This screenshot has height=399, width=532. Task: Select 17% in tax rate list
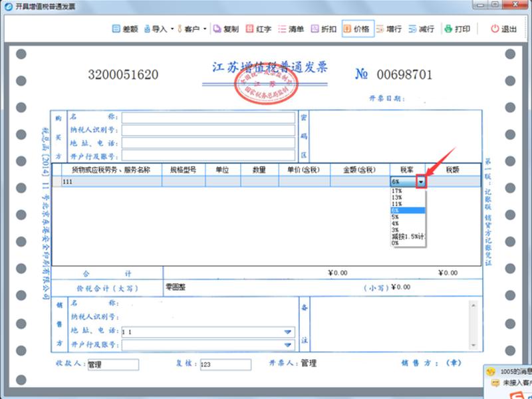click(x=408, y=192)
